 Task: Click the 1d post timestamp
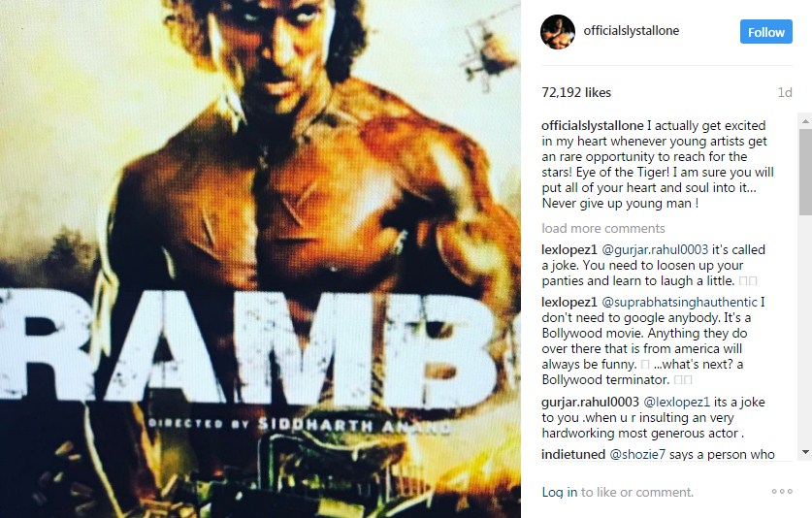pos(785,93)
